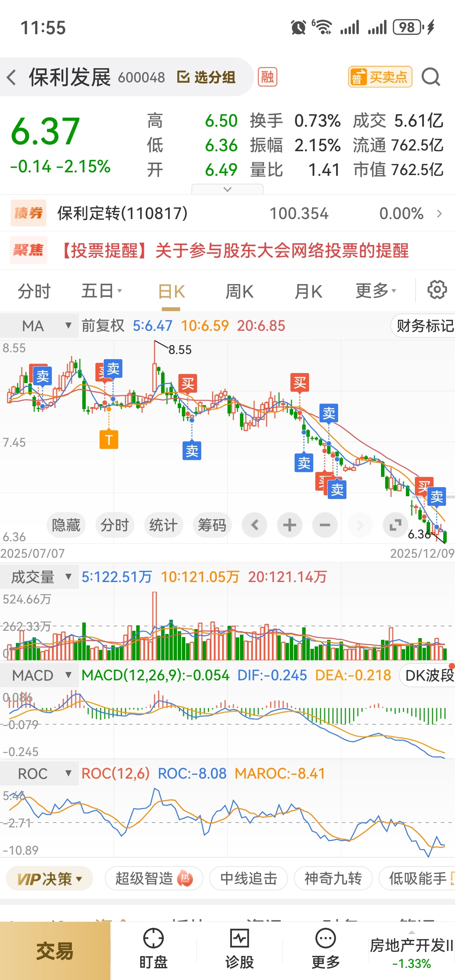Tap the orange T marker on chart
This screenshot has width=455, height=980.
[x=109, y=440]
